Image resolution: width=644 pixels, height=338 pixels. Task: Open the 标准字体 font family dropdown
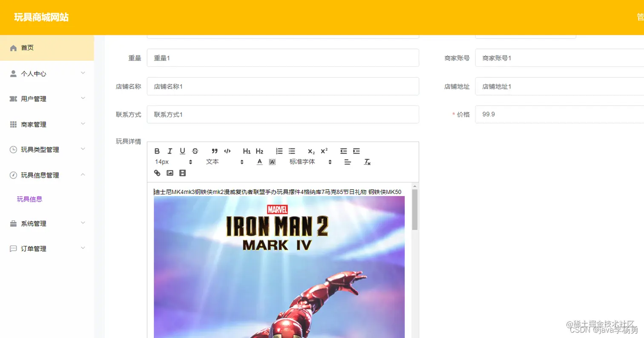point(311,162)
